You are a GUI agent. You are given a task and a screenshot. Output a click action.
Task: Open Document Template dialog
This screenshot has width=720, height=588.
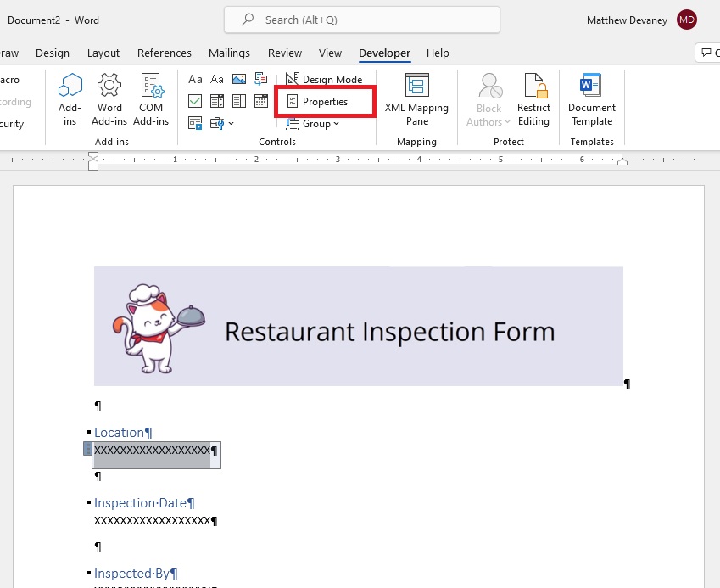click(x=592, y=99)
